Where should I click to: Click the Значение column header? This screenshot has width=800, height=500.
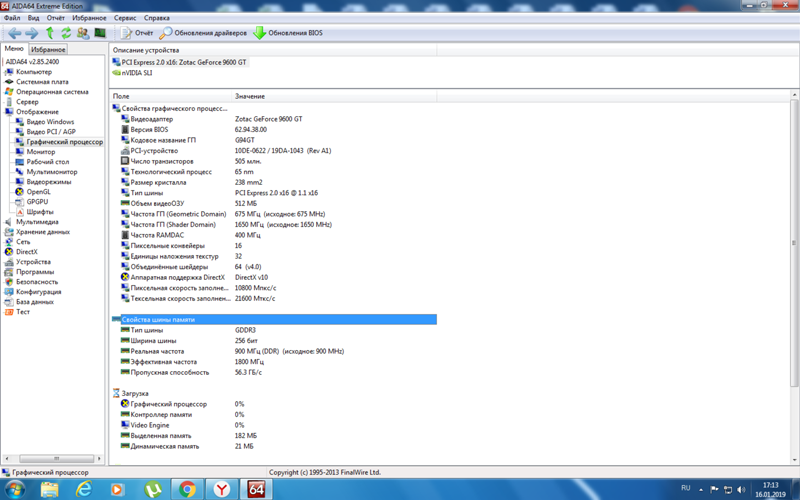coord(334,96)
